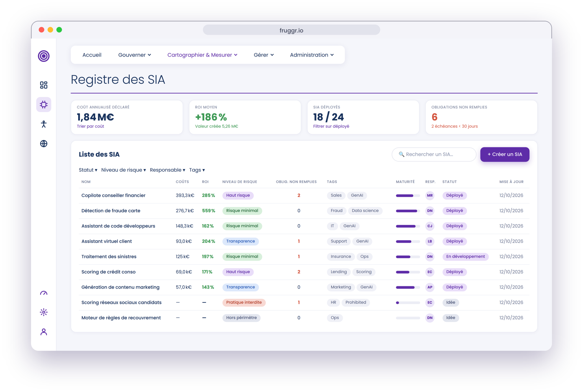
Task: Open the Responsable filter dropdown
Action: pos(168,170)
